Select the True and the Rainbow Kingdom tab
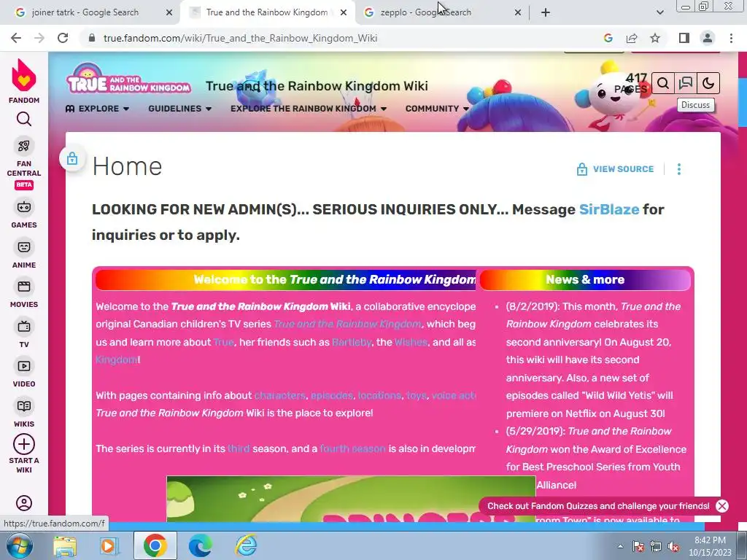 (x=267, y=12)
